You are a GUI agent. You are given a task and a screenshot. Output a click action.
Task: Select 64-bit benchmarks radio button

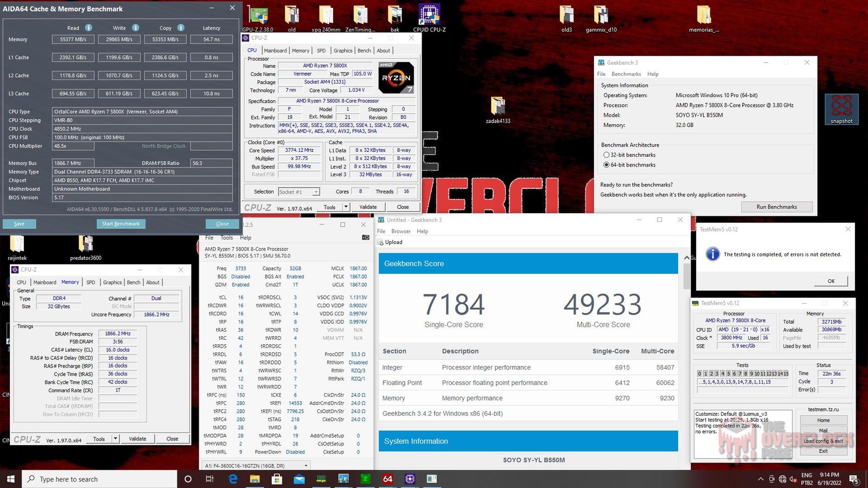[607, 165]
